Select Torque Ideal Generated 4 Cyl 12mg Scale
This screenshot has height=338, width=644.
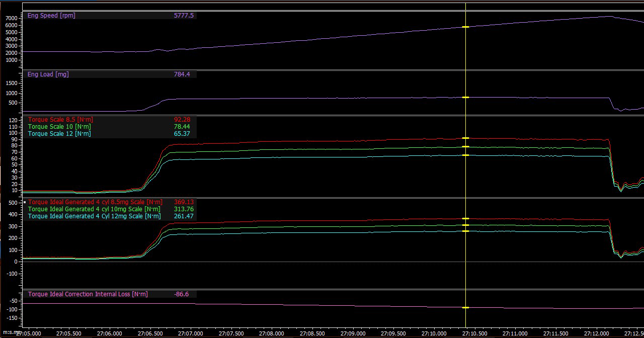[94, 216]
